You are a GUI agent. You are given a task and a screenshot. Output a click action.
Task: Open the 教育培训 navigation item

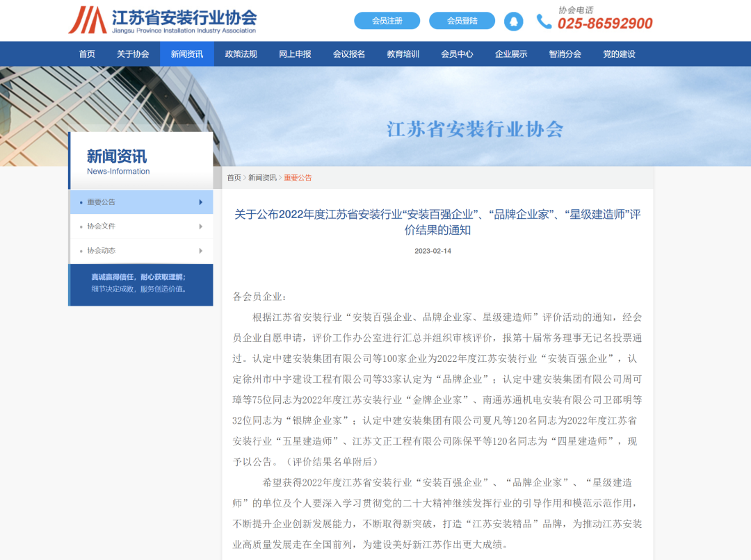point(402,53)
